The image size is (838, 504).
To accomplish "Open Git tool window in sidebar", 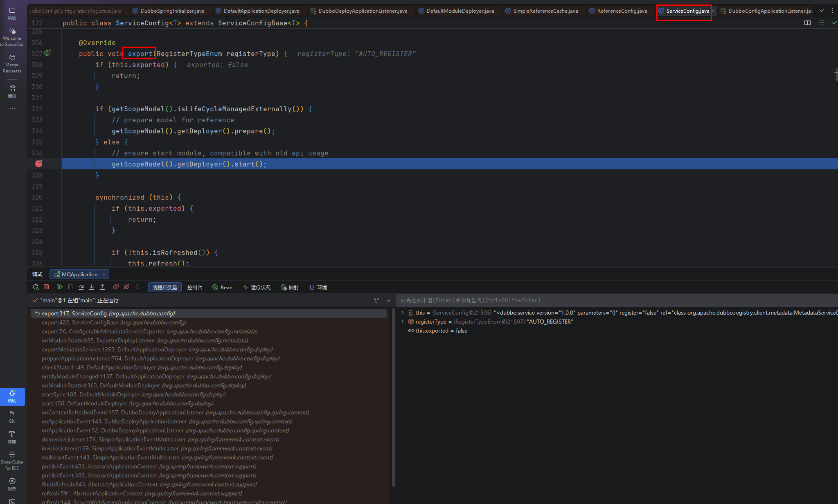I will (12, 416).
